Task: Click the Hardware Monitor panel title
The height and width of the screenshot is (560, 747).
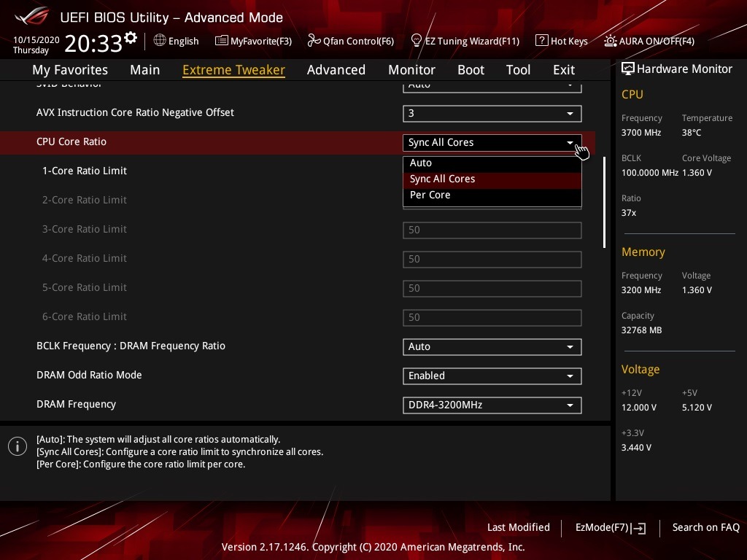Action: 684,69
